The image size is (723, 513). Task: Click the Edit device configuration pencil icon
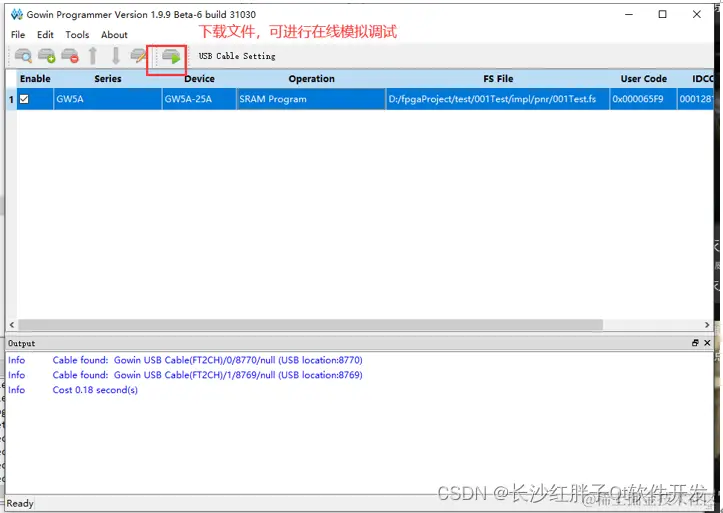point(138,56)
